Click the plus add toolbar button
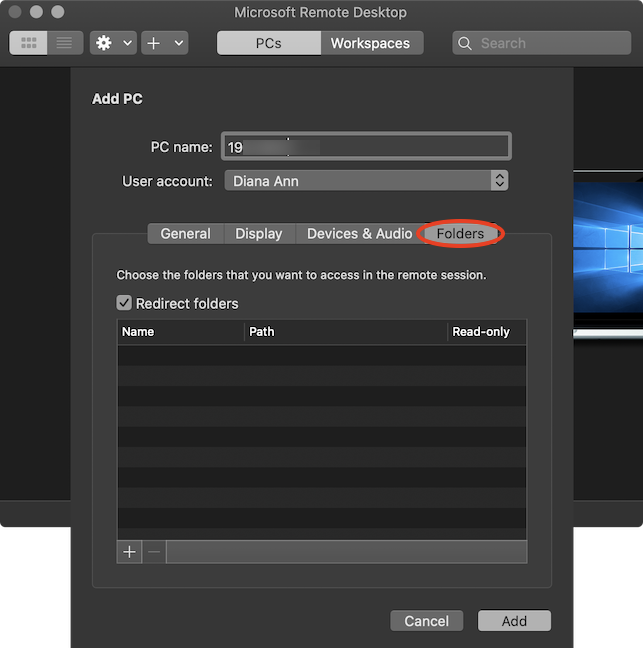The width and height of the screenshot is (643, 648). [154, 43]
